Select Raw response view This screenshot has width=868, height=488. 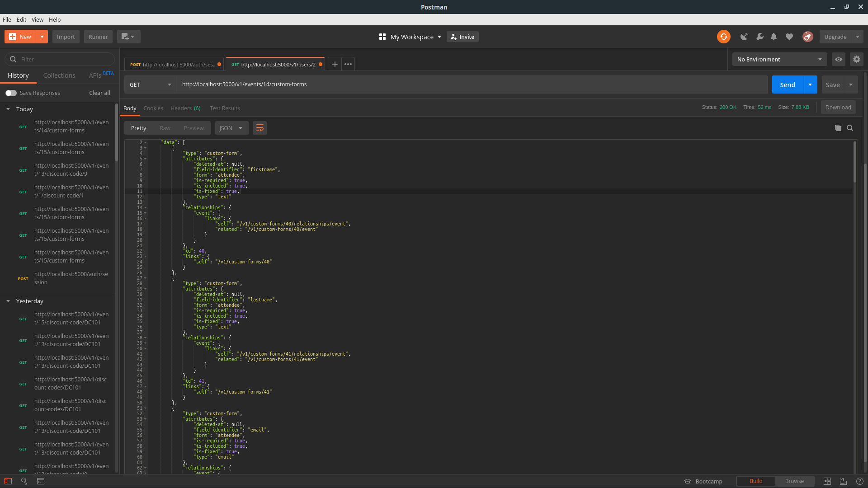[165, 128]
